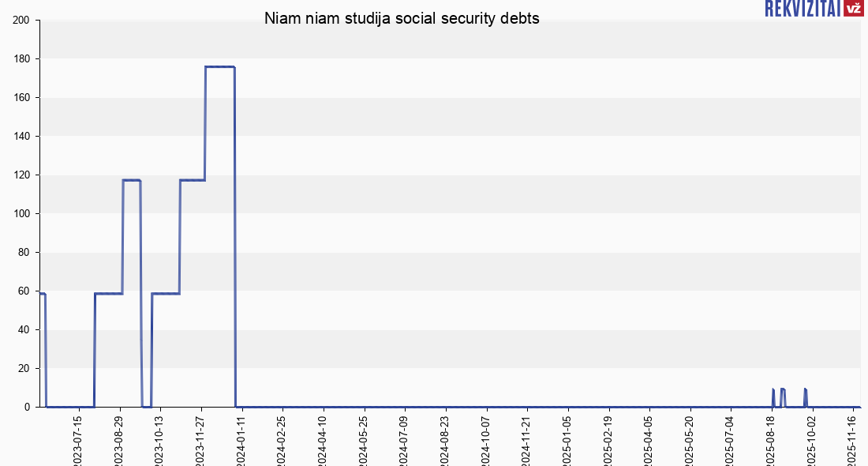Click the chart title about social security debts

point(402,18)
